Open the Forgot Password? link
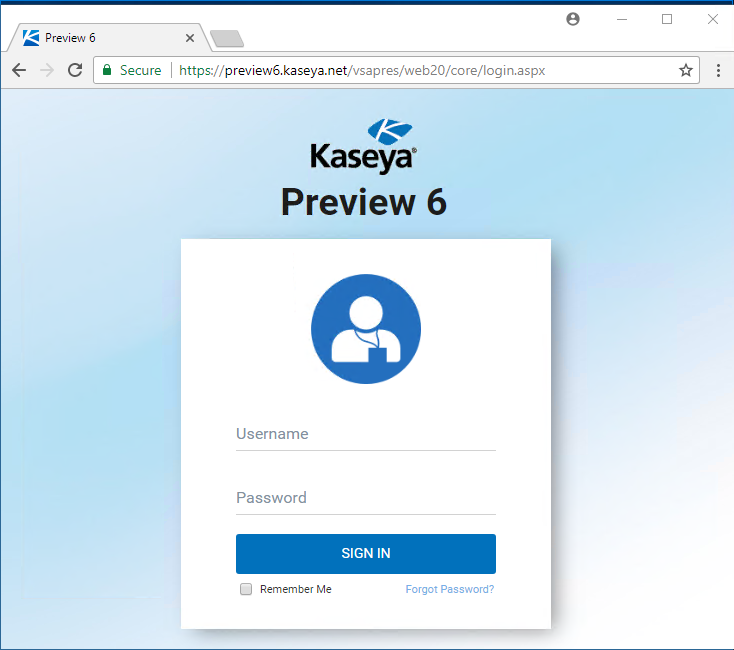734x650 pixels. coord(449,589)
